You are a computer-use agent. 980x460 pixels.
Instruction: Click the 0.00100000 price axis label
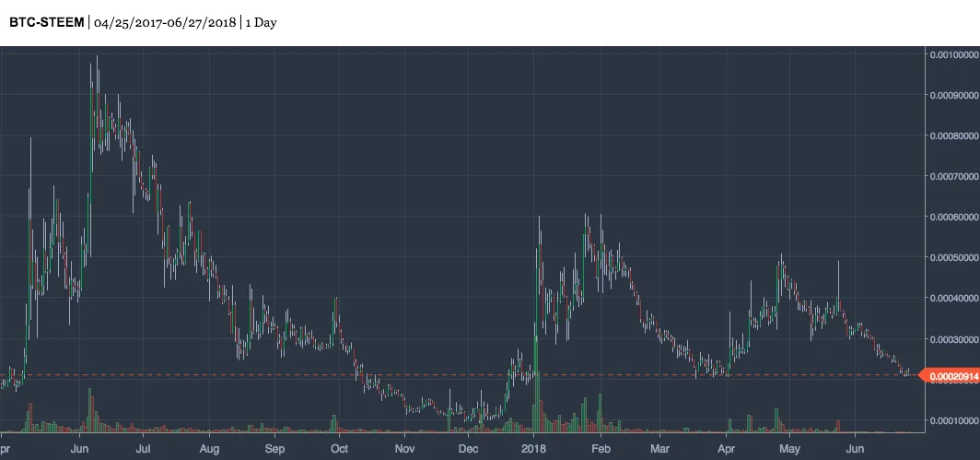pyautogui.click(x=954, y=55)
